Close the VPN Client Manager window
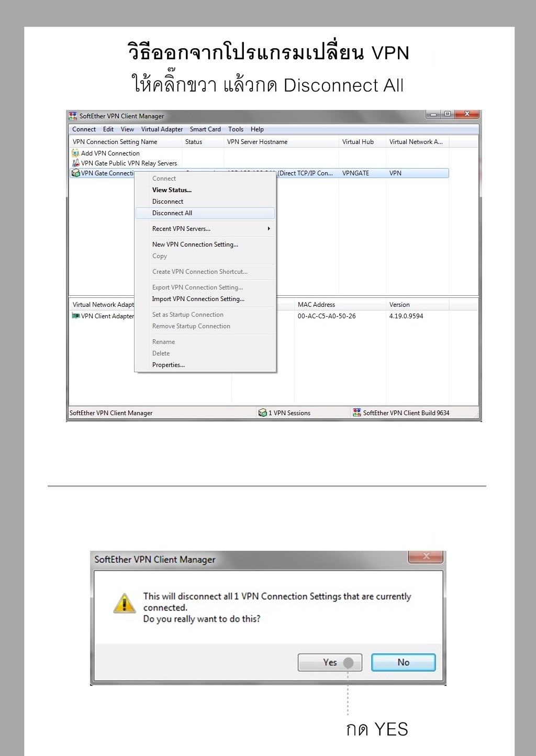Screen dimensions: 536x756 pos(466,114)
